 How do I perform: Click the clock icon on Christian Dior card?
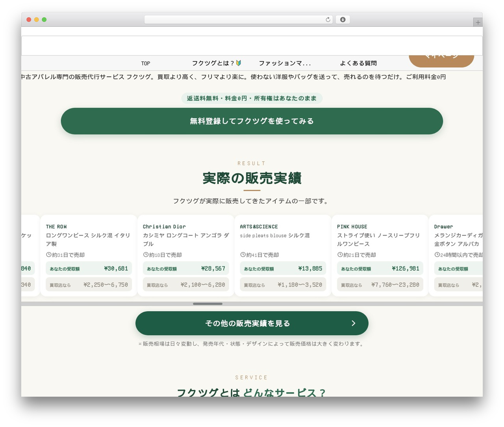(x=146, y=255)
